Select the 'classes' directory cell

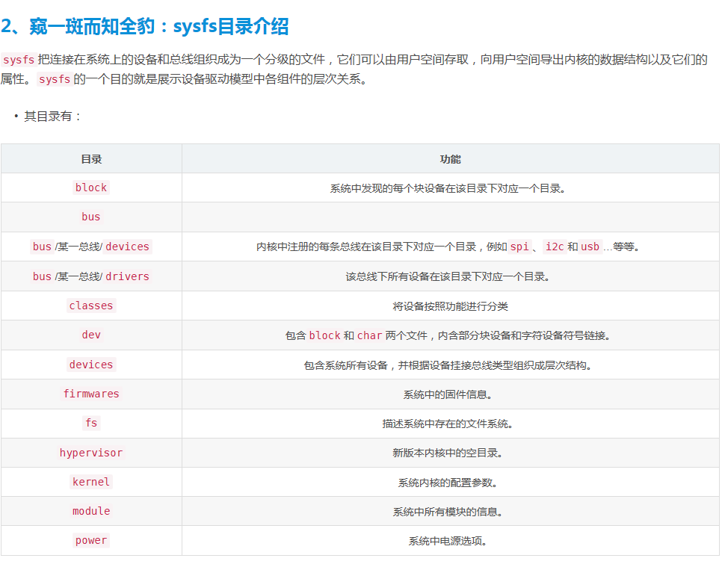tap(91, 306)
